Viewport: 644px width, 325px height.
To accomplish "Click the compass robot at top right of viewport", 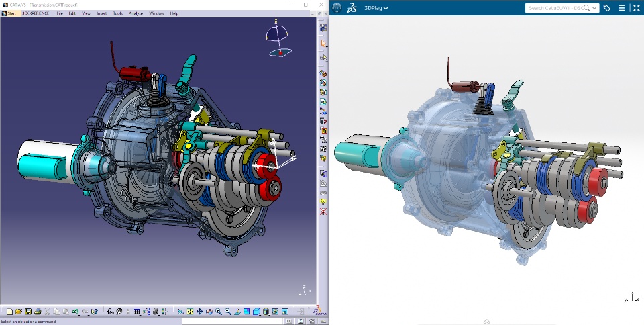I will (x=279, y=38).
